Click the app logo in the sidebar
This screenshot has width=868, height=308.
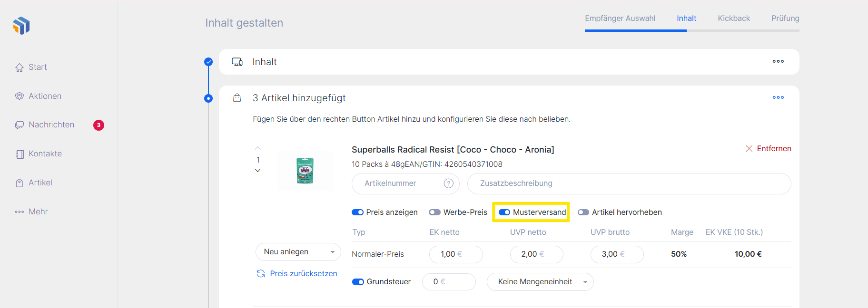[x=21, y=26]
